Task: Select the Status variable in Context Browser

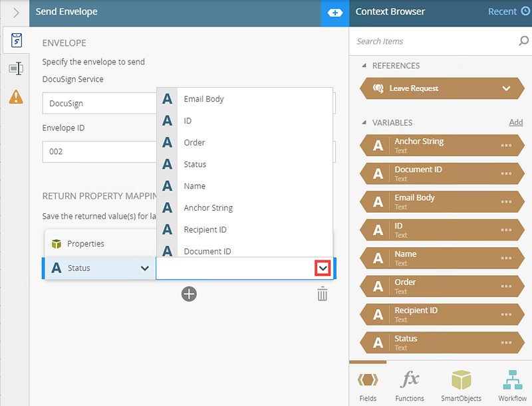Action: 442,342
